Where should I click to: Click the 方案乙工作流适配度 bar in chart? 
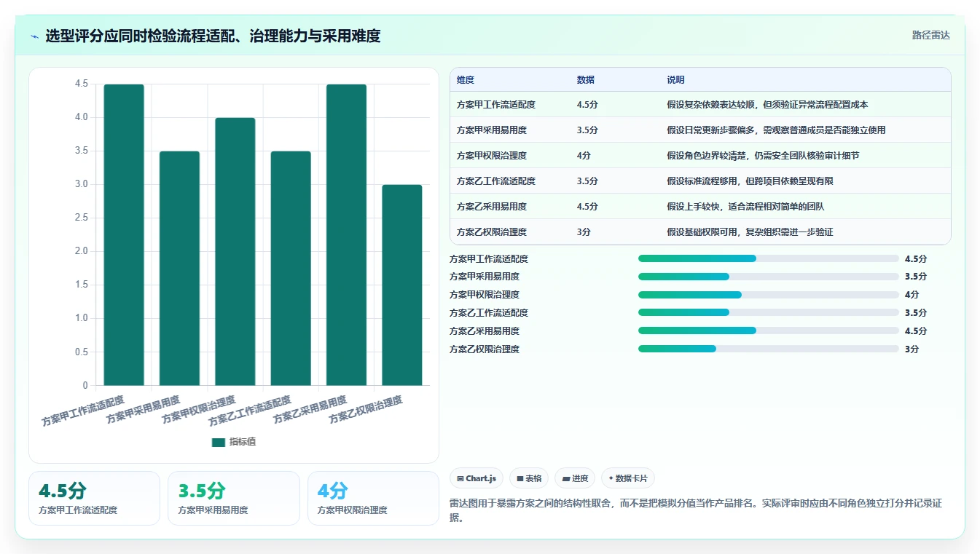(x=291, y=268)
